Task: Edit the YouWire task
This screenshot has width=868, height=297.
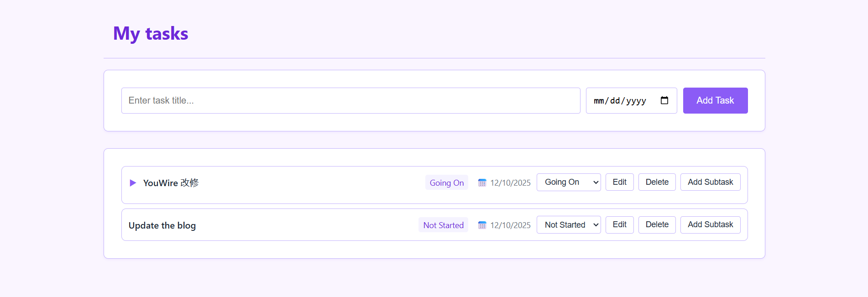Action: point(619,182)
